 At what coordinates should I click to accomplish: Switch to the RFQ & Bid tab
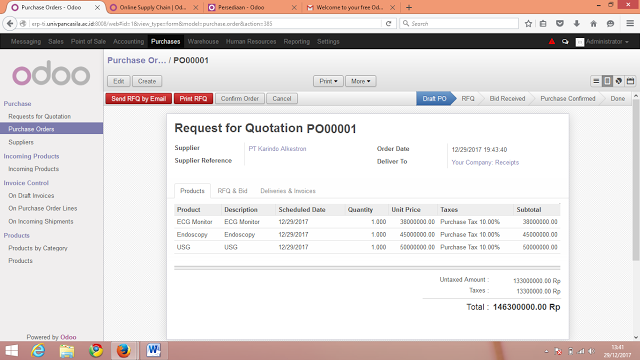click(x=232, y=191)
